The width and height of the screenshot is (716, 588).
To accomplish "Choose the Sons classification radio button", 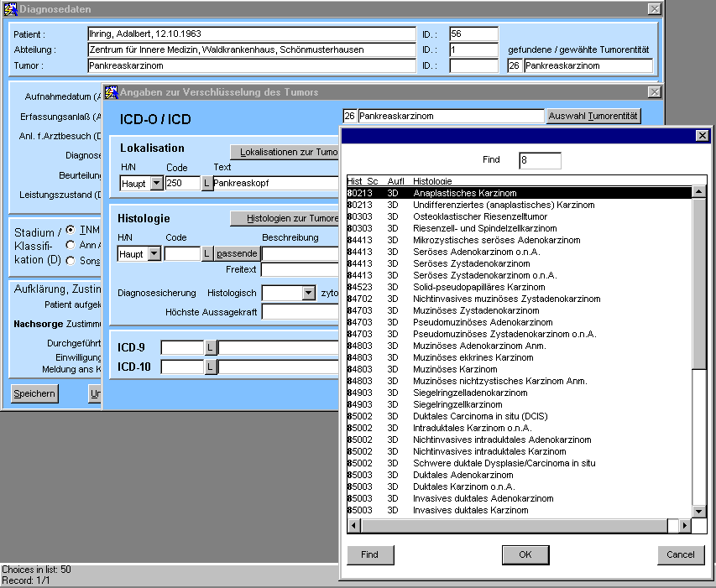I will pos(71,261).
